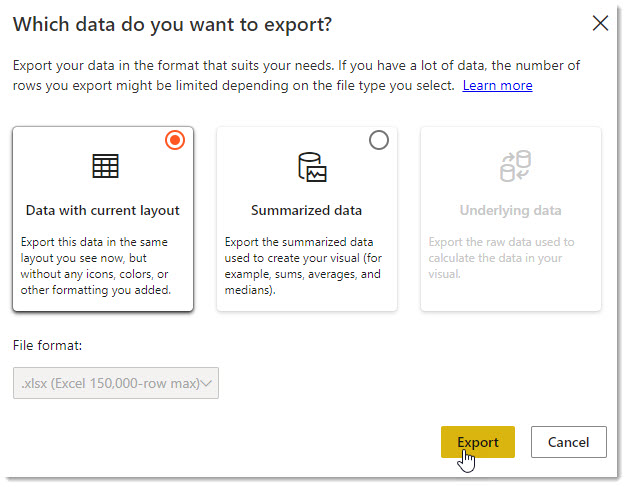Viewport: 627px width, 487px height.
Task: Click the Cancel button
Action: (x=569, y=442)
